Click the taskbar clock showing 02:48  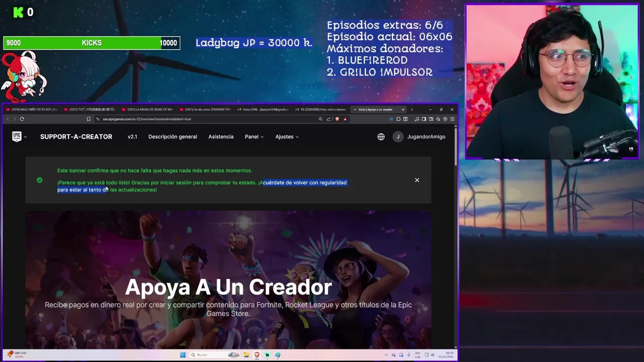pyautogui.click(x=447, y=355)
